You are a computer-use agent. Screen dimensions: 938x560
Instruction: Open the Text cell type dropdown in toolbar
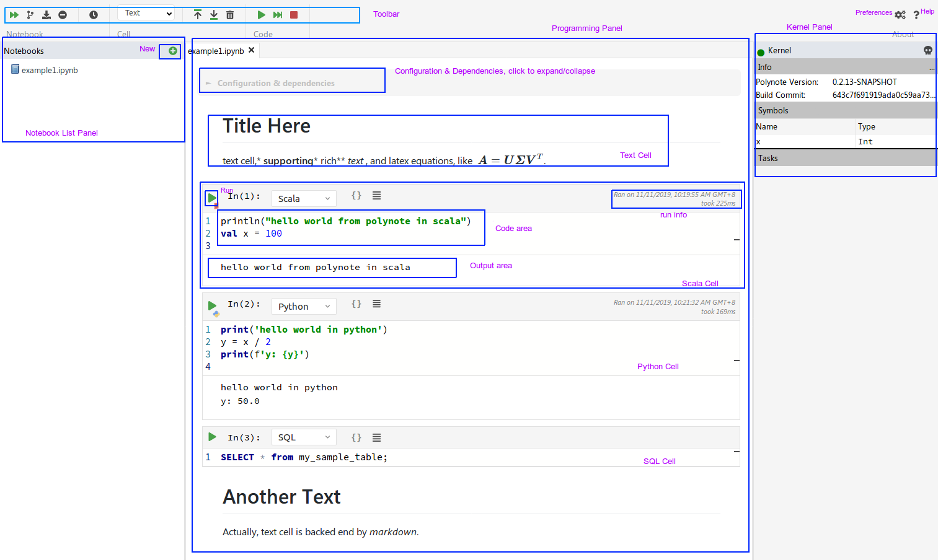pos(146,13)
